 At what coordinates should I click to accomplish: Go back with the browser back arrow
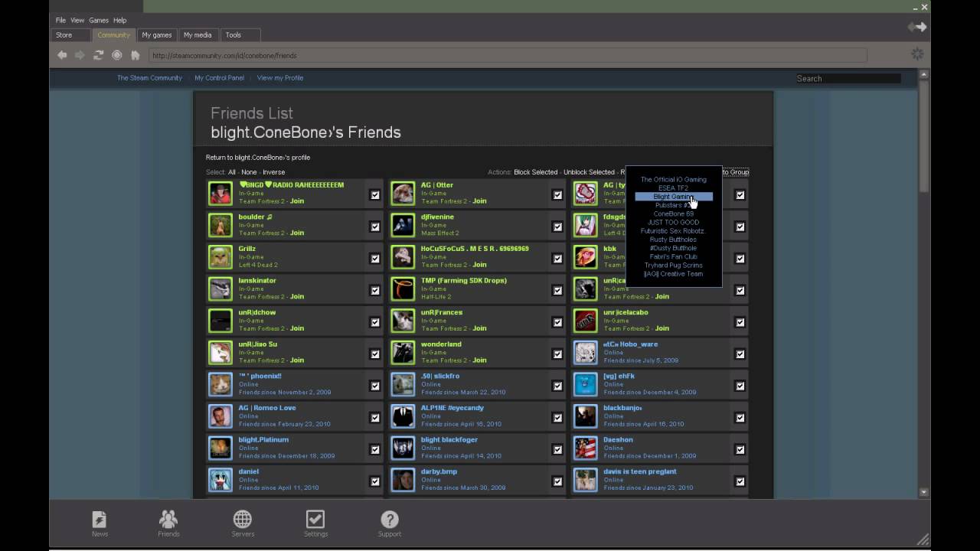[x=62, y=55]
